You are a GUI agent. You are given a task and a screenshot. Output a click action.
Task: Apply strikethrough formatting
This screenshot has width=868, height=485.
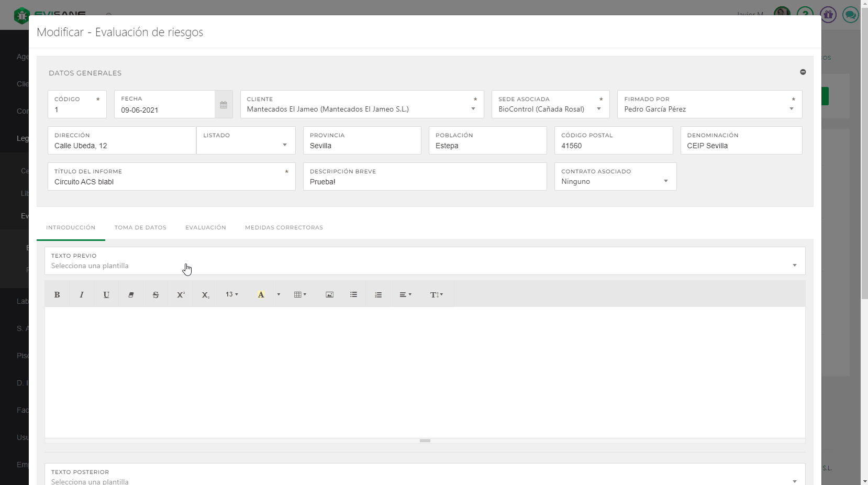point(155,295)
